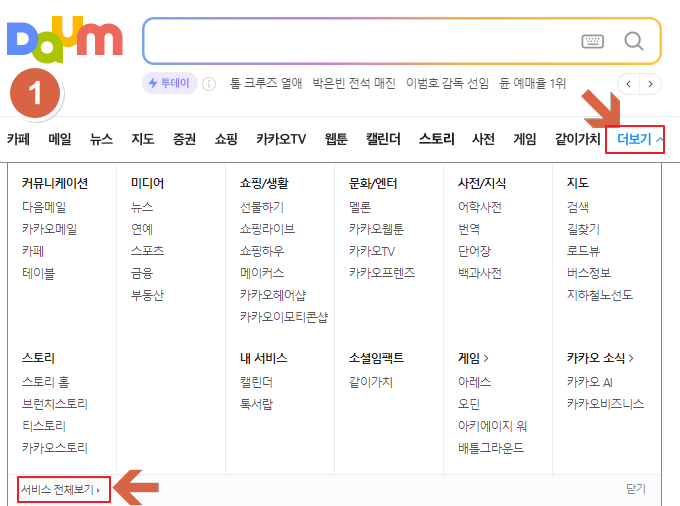Open 쇼핑하우 link
The image size is (680, 506).
pyautogui.click(x=262, y=251)
